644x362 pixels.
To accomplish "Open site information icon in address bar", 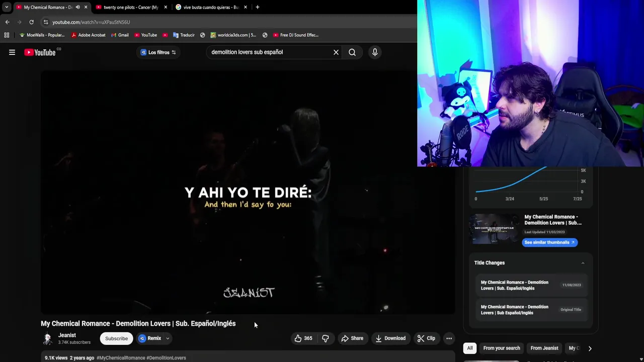I will pos(46,22).
